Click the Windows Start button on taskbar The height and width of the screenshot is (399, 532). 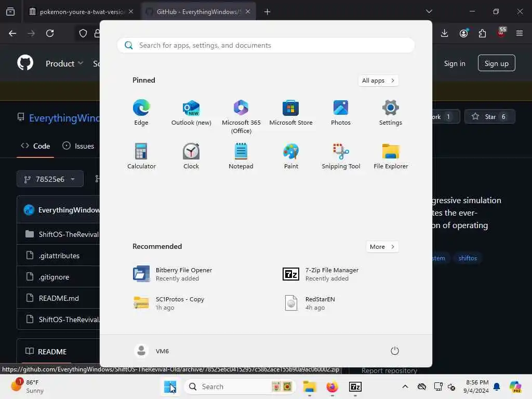170,387
